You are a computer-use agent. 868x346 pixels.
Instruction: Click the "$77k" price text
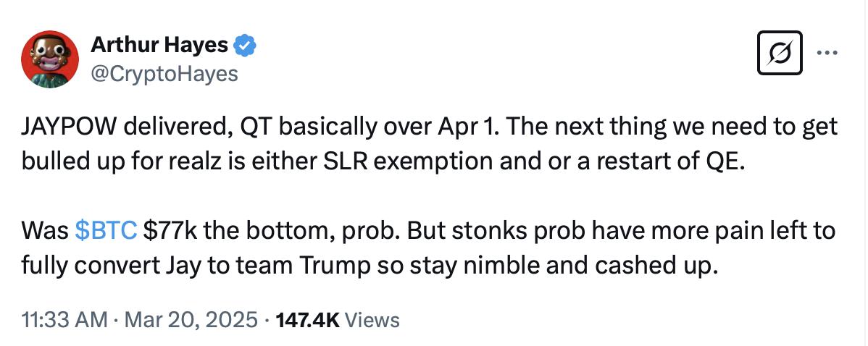click(x=171, y=230)
